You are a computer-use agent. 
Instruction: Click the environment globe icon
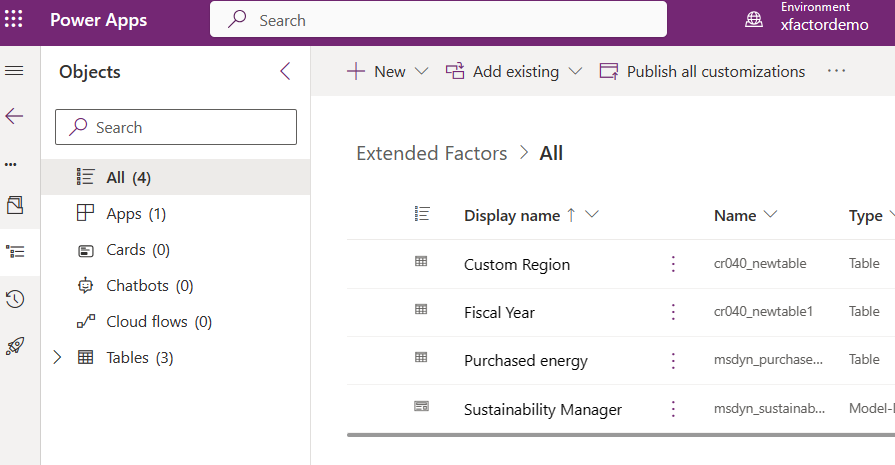(754, 19)
